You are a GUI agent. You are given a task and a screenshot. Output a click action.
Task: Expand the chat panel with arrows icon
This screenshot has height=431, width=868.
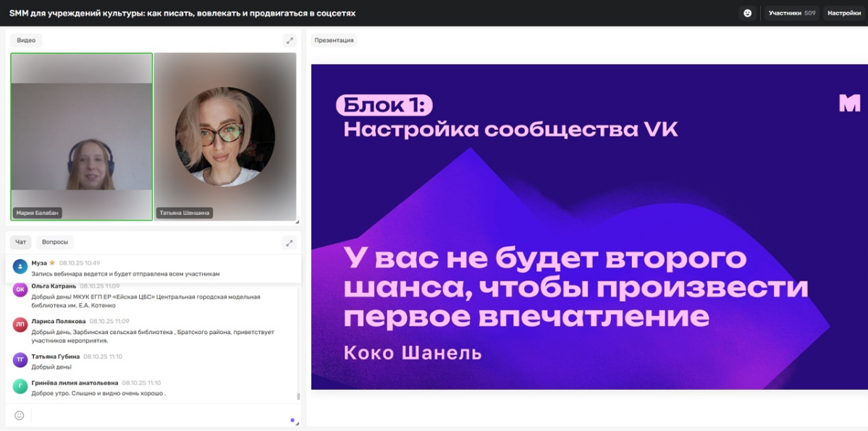(x=290, y=242)
